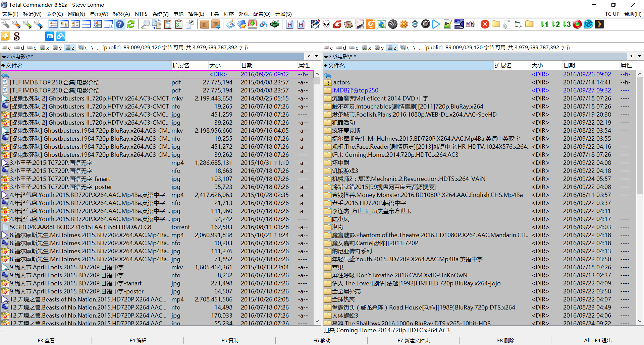The image size is (644, 345).
Task: Switch left panel to drive d
Action: [19, 48]
